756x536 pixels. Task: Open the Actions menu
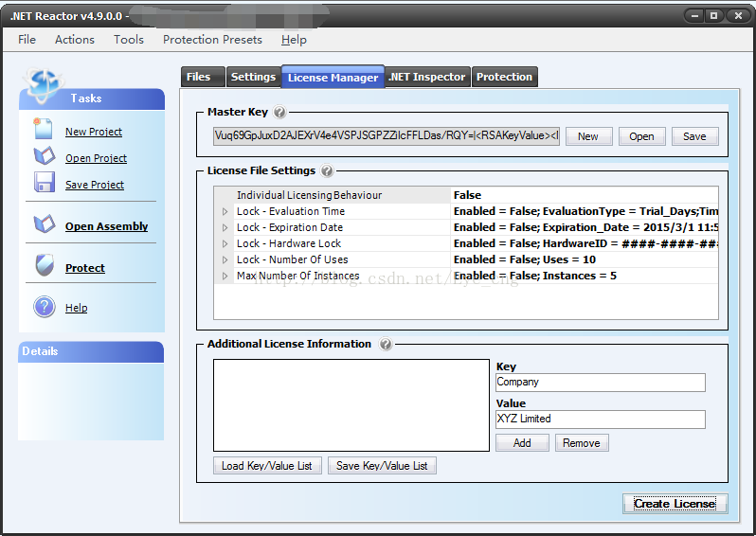[x=75, y=40]
